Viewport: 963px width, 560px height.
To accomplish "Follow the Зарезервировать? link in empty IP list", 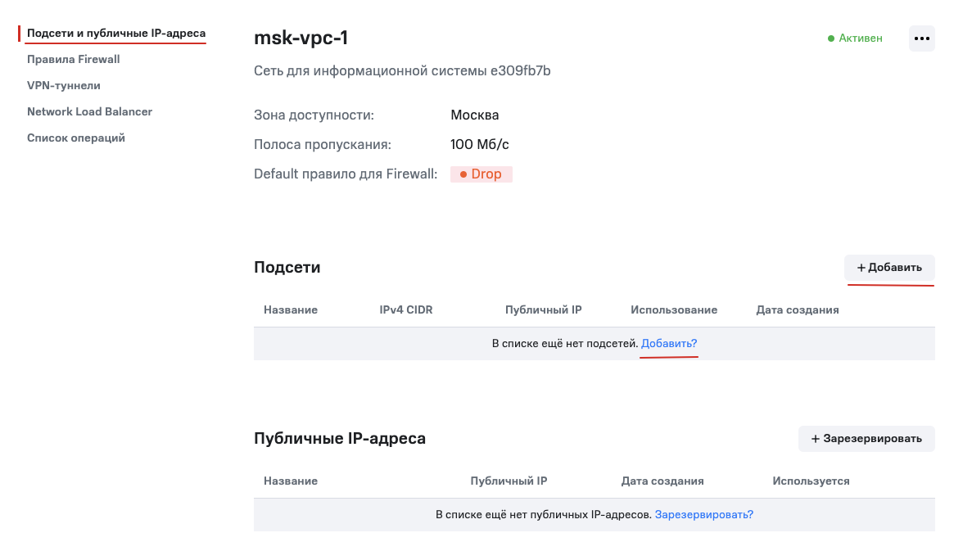I will pos(704,515).
